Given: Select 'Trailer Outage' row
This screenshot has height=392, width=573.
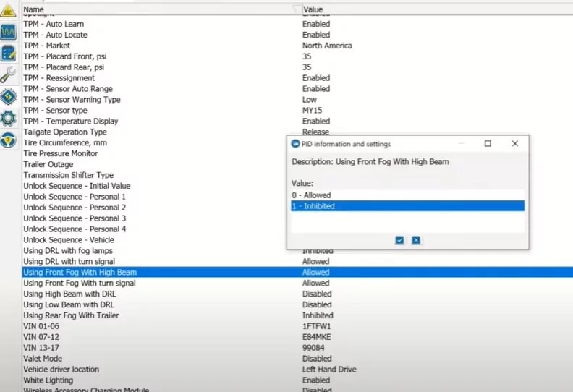Looking at the screenshot, I should click(x=154, y=164).
